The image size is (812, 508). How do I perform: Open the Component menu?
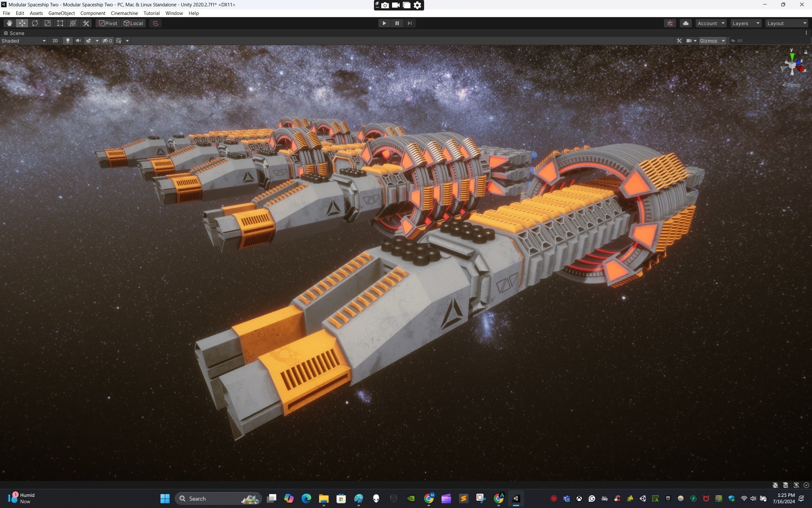(93, 13)
